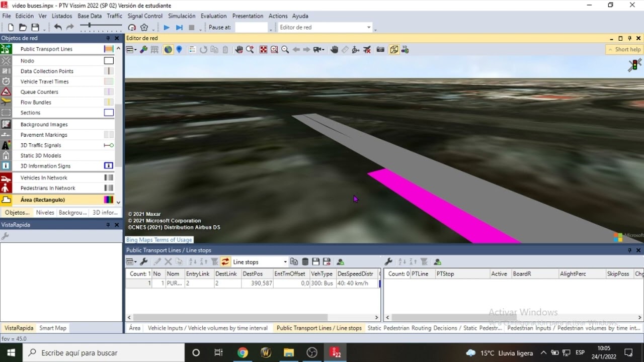Image resolution: width=644 pixels, height=362 pixels.
Task: Open the File menu
Action: point(6,16)
